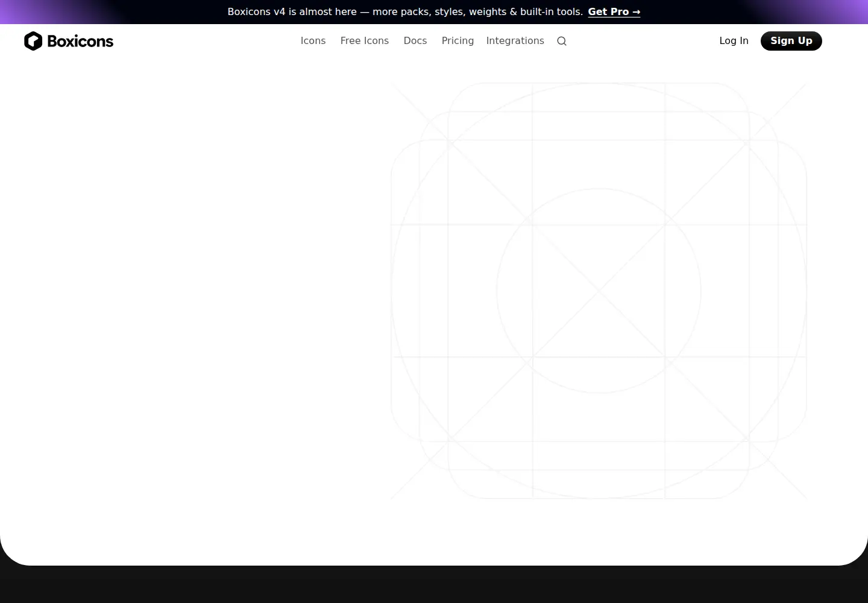View the Pricing page

click(458, 41)
